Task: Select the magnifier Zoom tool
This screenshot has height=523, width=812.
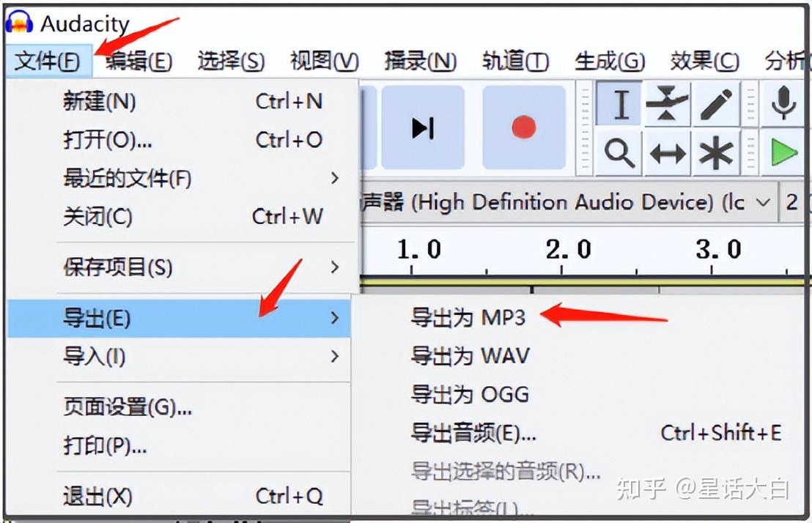Action: point(619,153)
